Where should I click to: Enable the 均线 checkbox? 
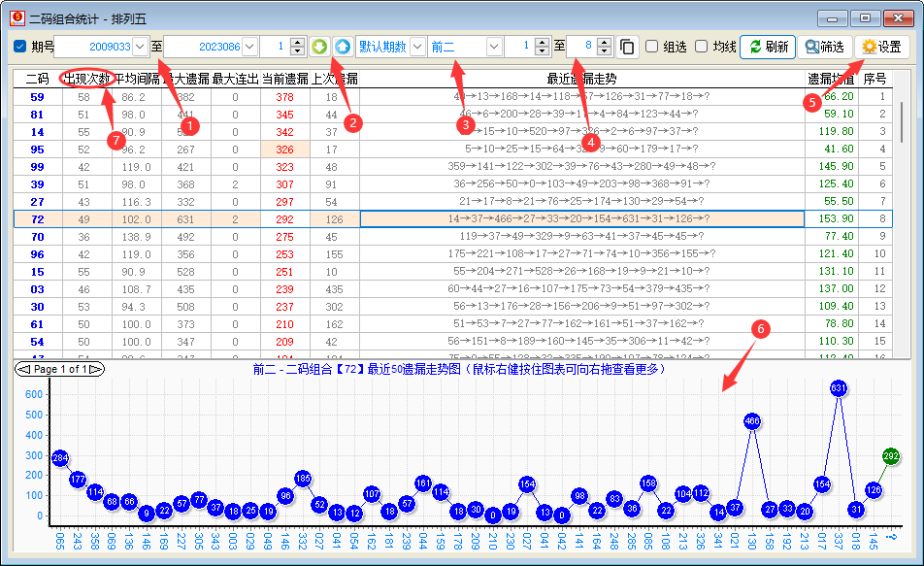pos(702,47)
